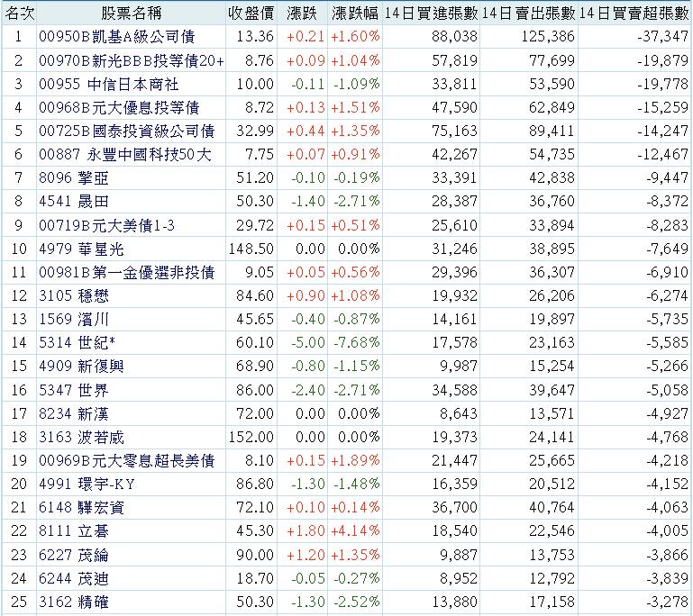Click the 名次 column header
The image size is (693, 616).
(x=19, y=14)
